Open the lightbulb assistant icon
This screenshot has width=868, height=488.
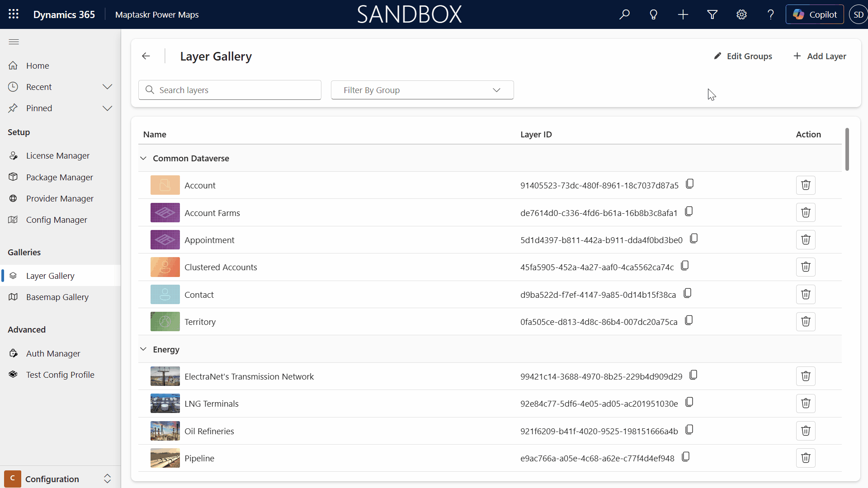[654, 14]
